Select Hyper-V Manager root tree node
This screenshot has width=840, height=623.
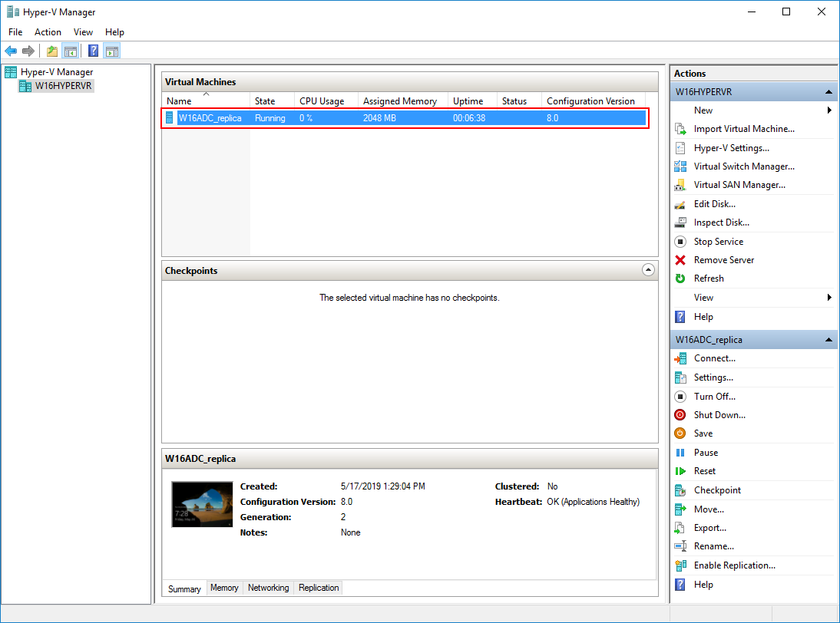pos(57,71)
